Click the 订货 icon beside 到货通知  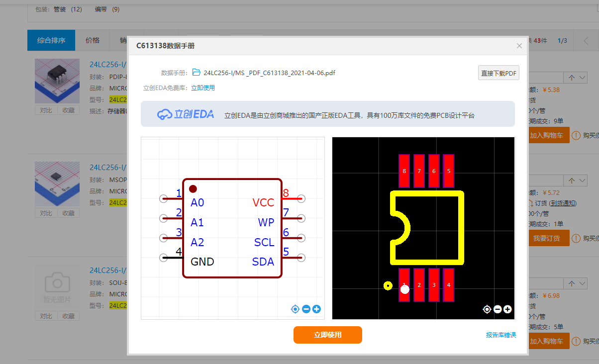pyautogui.click(x=530, y=203)
